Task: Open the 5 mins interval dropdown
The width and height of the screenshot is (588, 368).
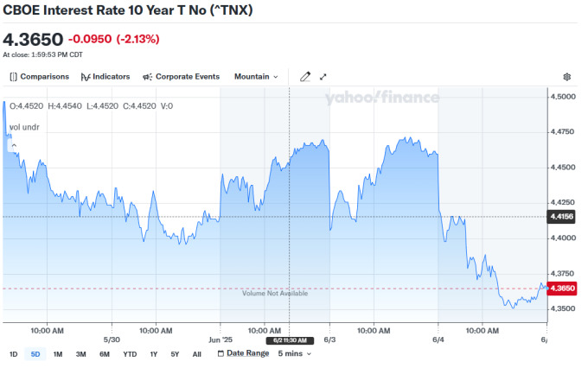Action: click(294, 353)
